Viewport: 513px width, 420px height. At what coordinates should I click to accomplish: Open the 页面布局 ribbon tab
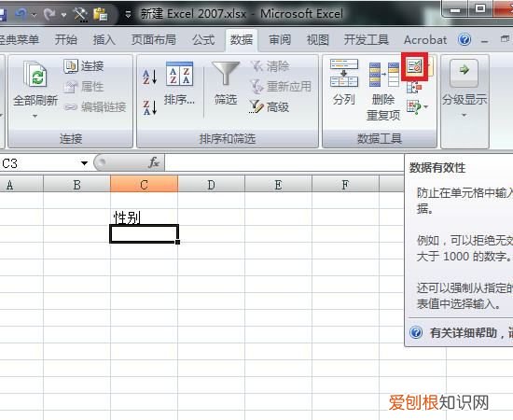pyautogui.click(x=154, y=39)
